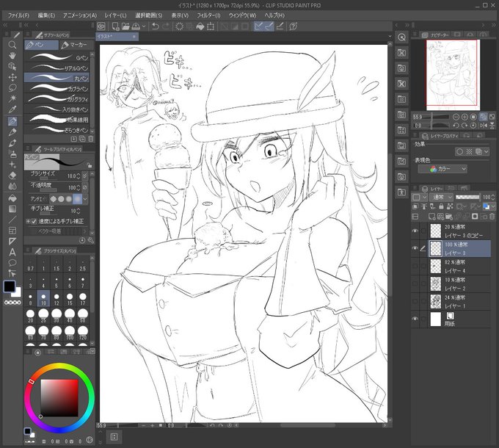Screen dimensions: 499x448
Task: Delete layer using layer panel trash icon
Action: pos(492,217)
